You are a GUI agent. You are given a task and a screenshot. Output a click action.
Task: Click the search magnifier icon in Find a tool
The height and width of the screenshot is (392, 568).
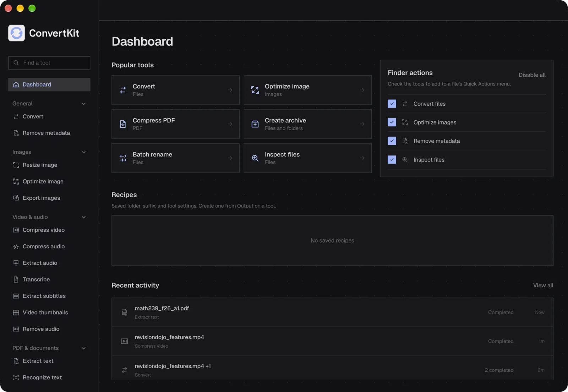[16, 63]
